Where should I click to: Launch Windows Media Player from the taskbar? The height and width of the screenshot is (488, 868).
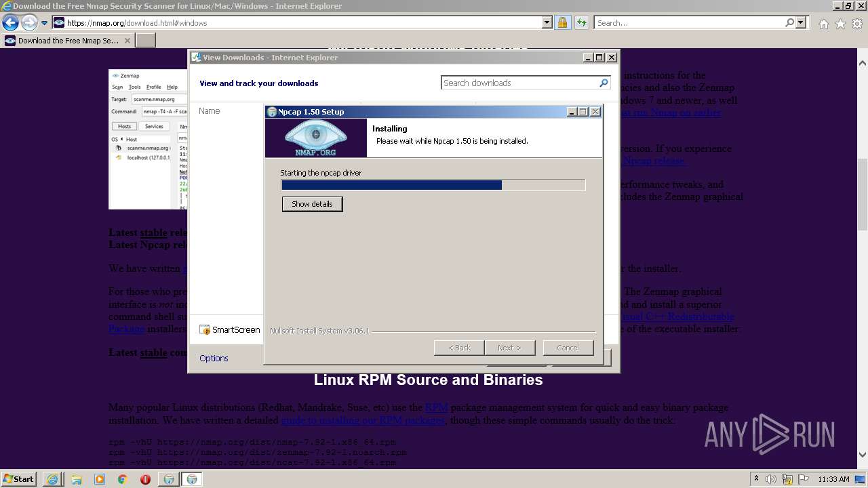click(x=99, y=479)
